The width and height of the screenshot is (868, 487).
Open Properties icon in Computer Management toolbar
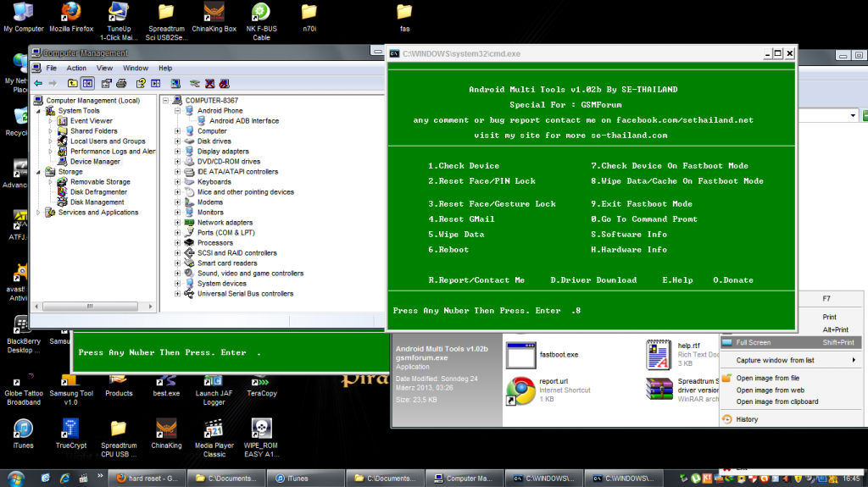tap(106, 84)
